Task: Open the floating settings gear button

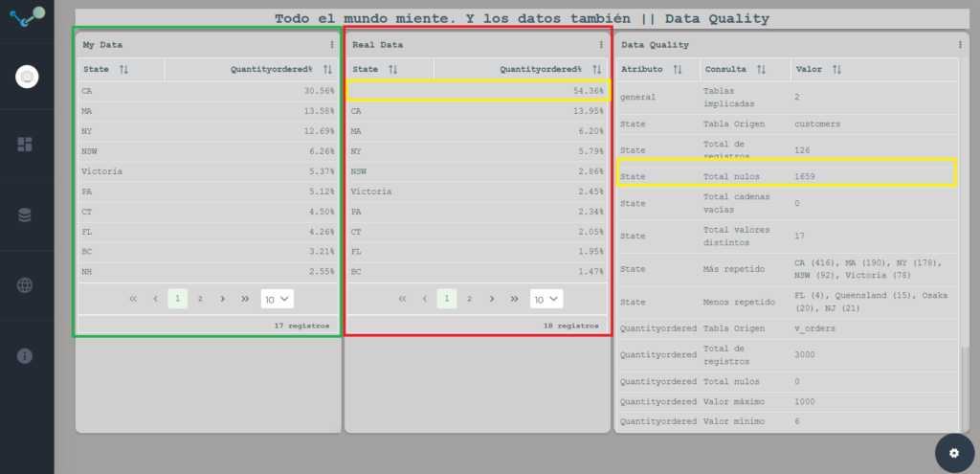Action: [954, 453]
